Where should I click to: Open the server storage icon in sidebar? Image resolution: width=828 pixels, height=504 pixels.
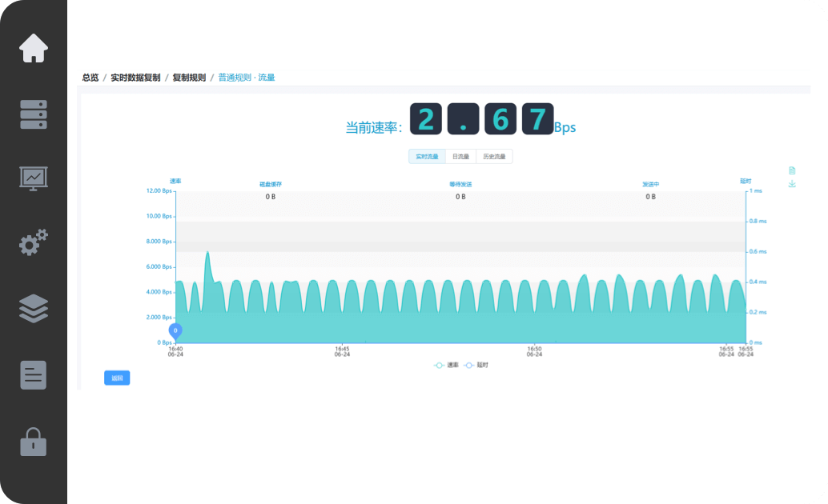[x=34, y=114]
